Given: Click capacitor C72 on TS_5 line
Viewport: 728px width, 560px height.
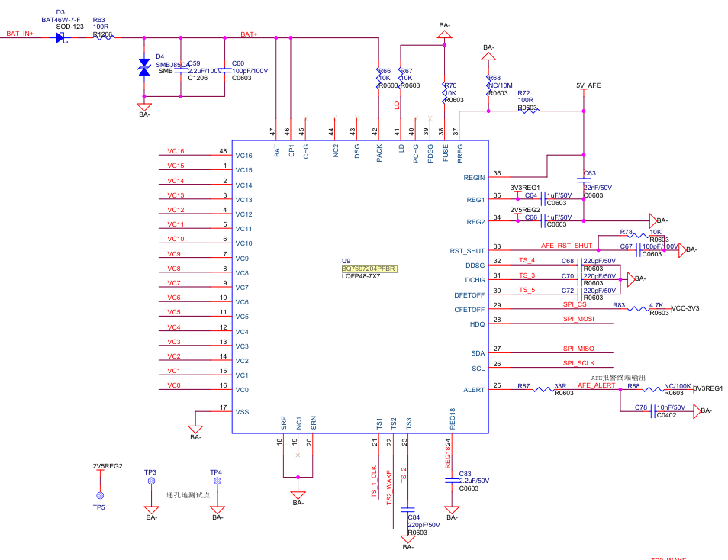Looking at the screenshot, I should tap(580, 294).
